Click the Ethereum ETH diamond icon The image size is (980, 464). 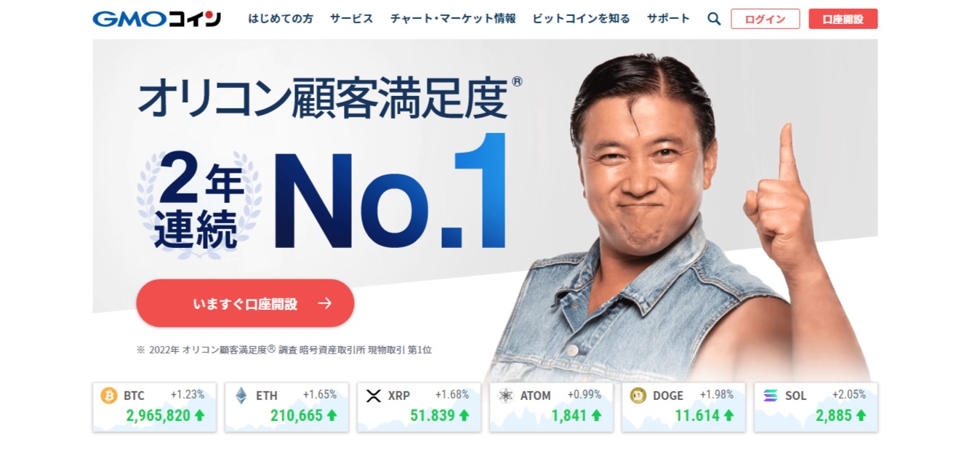click(x=241, y=396)
